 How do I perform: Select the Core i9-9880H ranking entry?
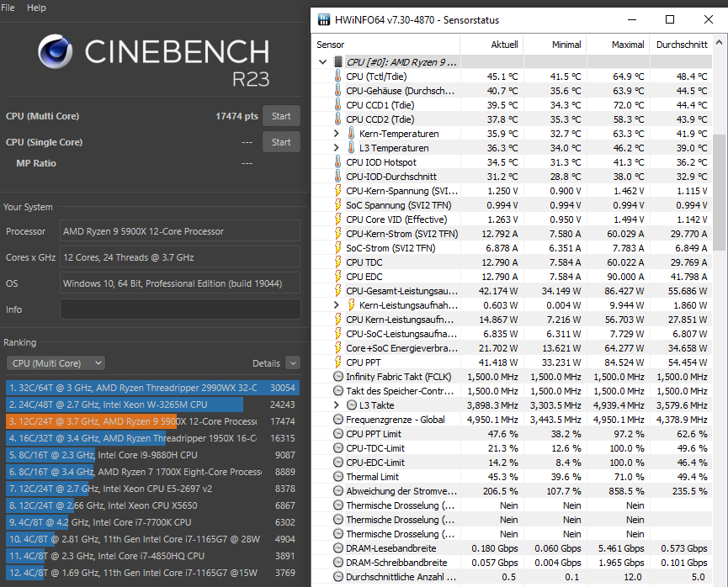[152, 455]
